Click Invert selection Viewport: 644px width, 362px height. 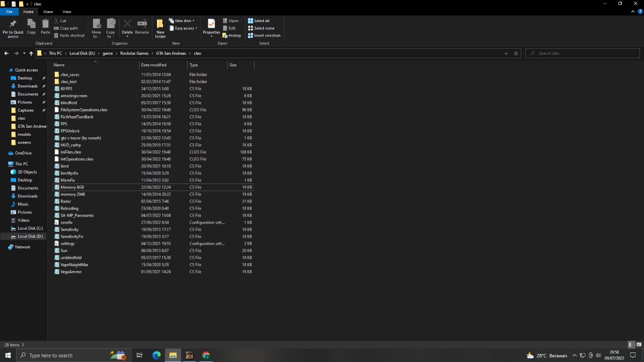264,35
